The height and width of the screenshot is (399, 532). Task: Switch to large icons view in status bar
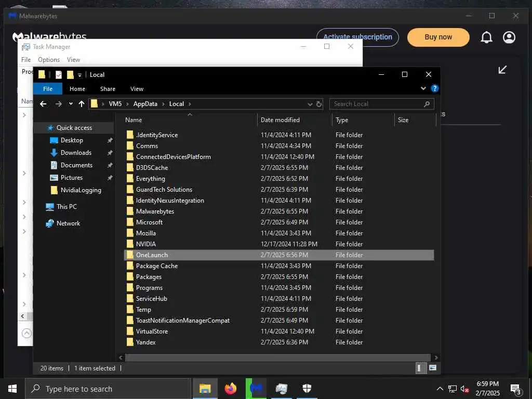(433, 368)
